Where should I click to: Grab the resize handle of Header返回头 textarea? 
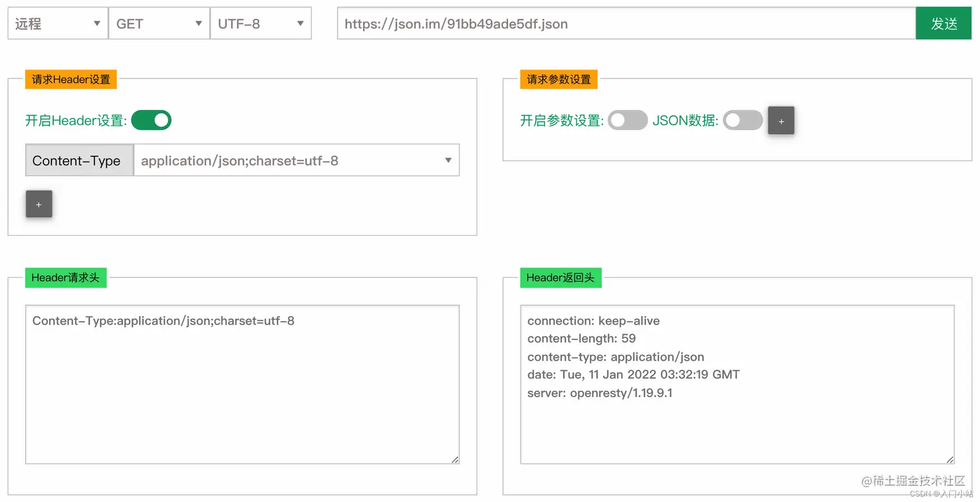pos(950,459)
